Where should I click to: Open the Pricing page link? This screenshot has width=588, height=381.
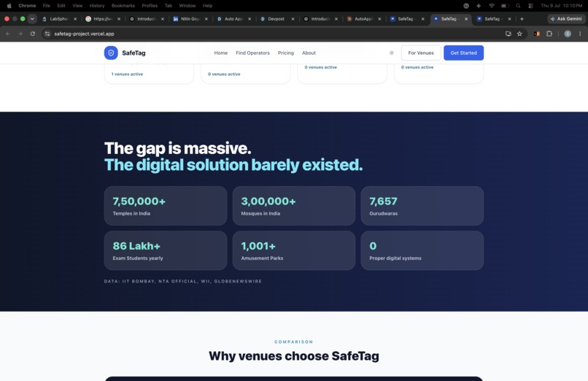pyautogui.click(x=286, y=53)
